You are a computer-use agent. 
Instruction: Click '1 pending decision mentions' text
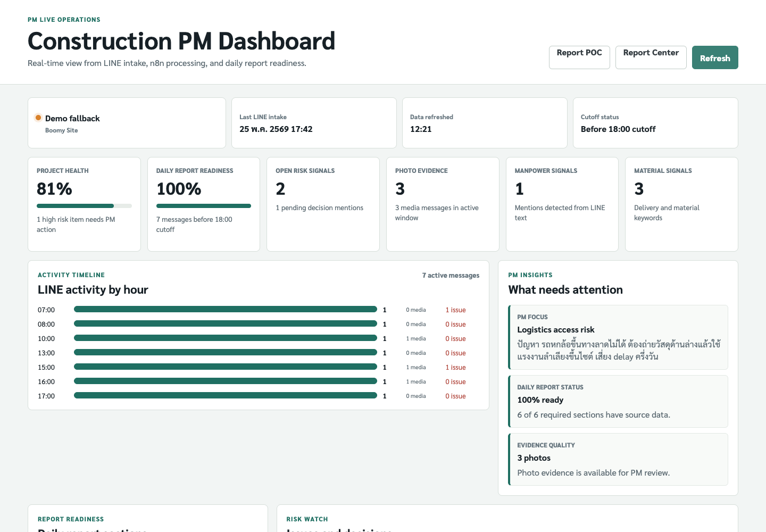pos(319,208)
